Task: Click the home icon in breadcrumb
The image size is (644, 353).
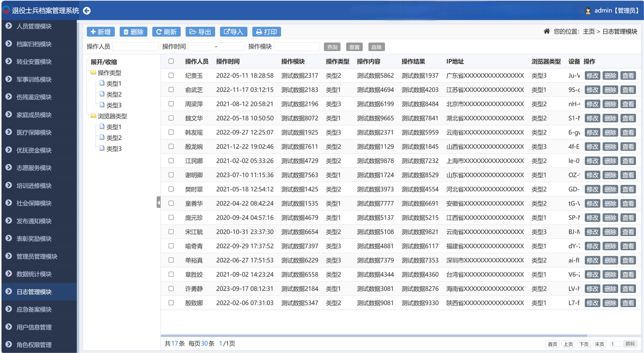Action: coord(546,31)
